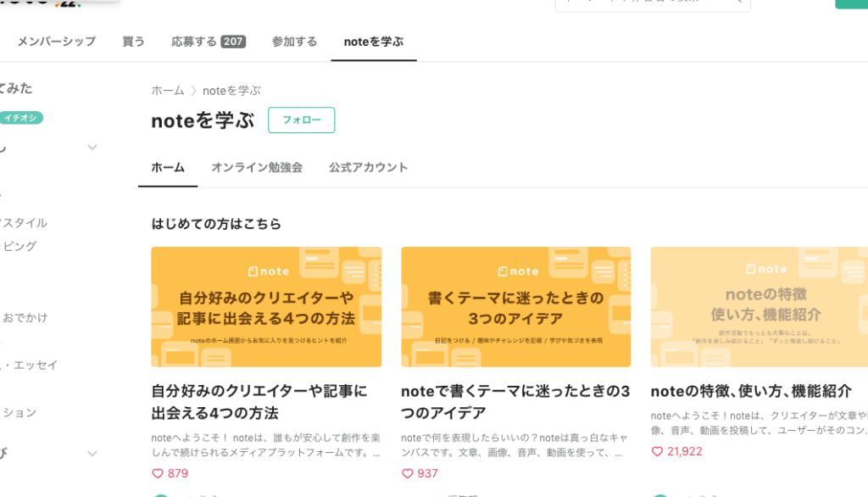The height and width of the screenshot is (497, 868).
Task: Click the search magnifier icon in top bar
Action: click(x=737, y=2)
